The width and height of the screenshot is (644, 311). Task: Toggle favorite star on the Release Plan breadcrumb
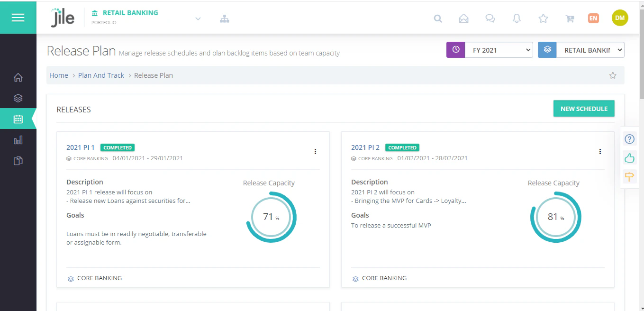coord(613,75)
